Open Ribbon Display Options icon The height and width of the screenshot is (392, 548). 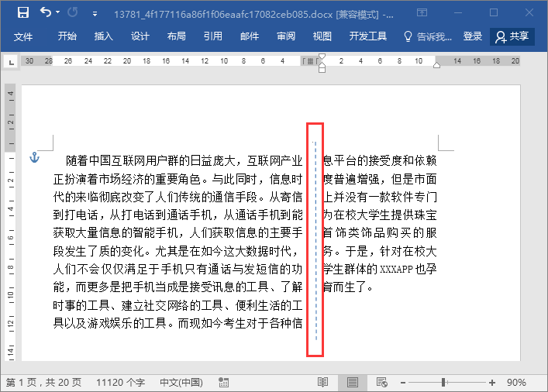point(422,13)
